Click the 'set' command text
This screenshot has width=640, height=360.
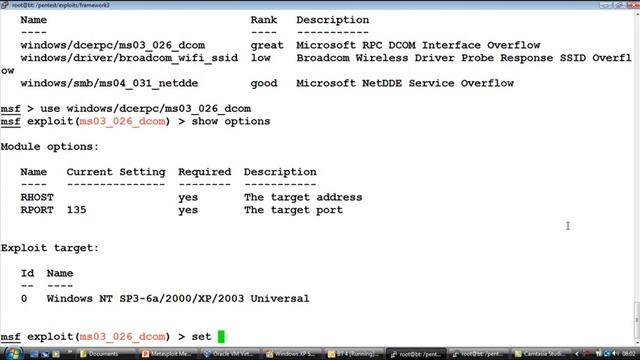[x=202, y=337]
